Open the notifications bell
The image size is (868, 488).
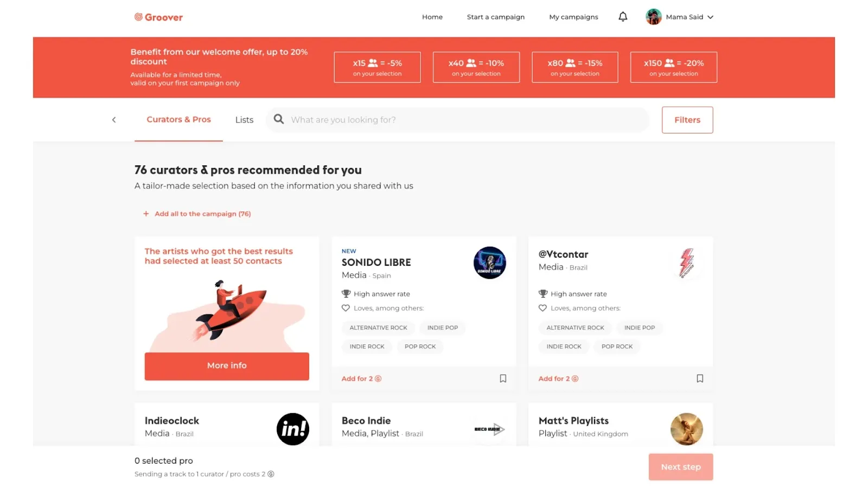click(623, 17)
